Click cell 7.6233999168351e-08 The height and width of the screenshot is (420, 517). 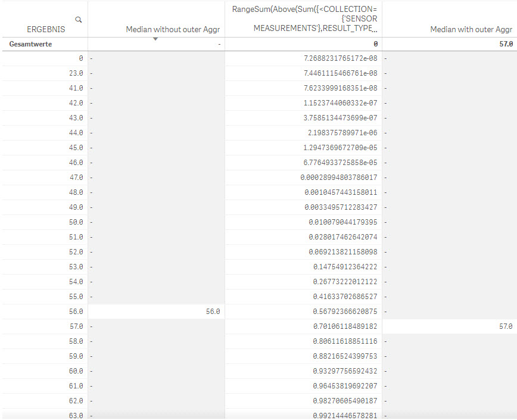click(341, 88)
